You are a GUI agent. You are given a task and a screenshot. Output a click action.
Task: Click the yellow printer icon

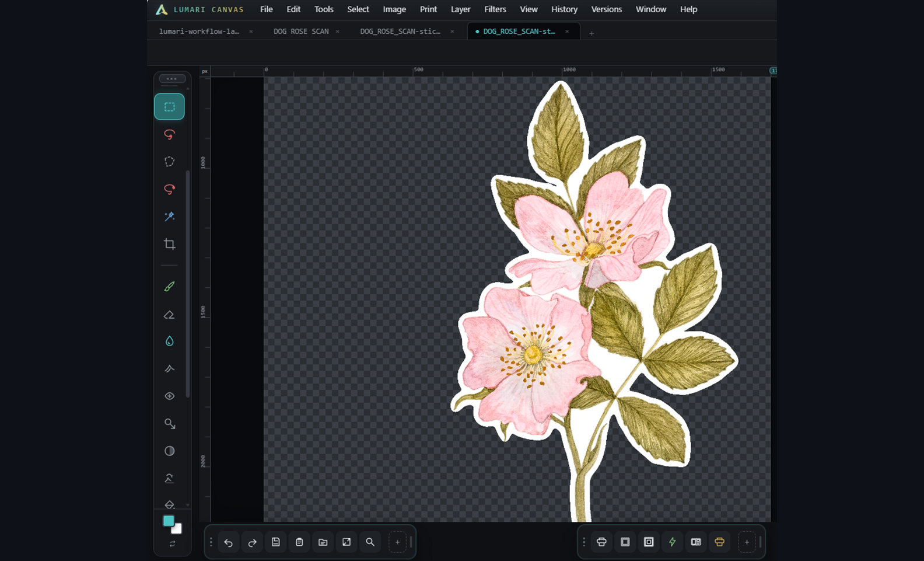[x=719, y=542]
